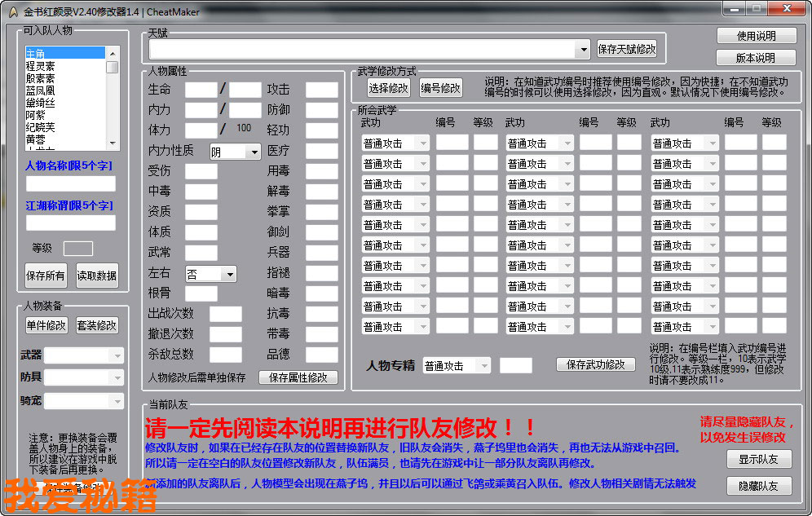Open the 天赋 dropdown list
The image size is (812, 516).
click(582, 50)
